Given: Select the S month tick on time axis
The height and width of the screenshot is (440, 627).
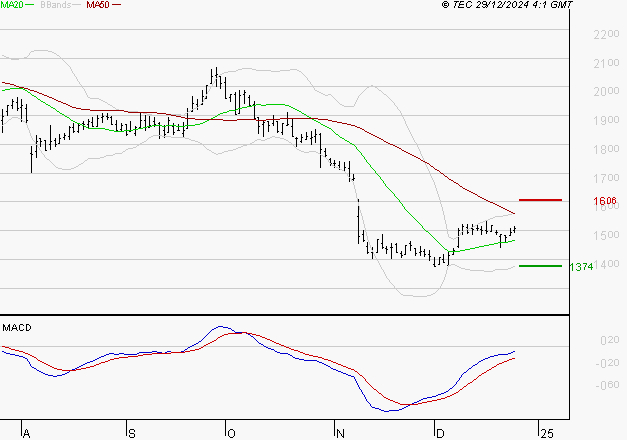Looking at the screenshot, I should [132, 433].
